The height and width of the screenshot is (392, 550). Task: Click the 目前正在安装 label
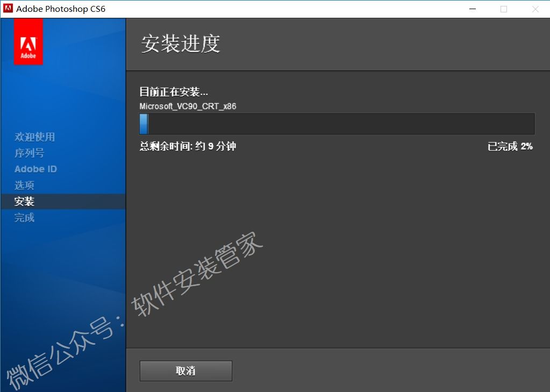point(174,92)
